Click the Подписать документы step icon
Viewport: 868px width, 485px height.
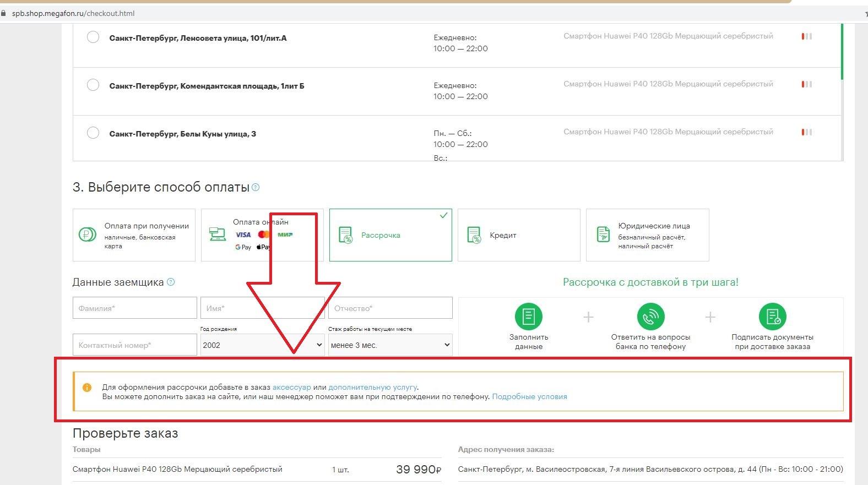pyautogui.click(x=773, y=317)
